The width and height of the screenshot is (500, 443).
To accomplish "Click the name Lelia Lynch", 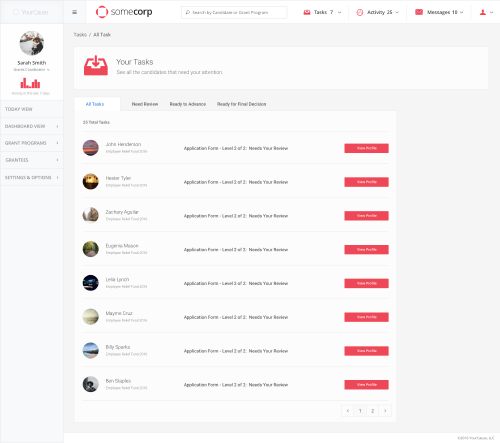I will (x=117, y=279).
